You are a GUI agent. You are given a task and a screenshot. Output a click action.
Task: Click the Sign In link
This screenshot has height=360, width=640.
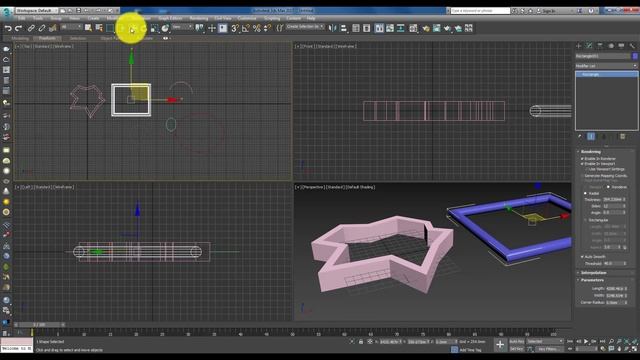pos(548,11)
